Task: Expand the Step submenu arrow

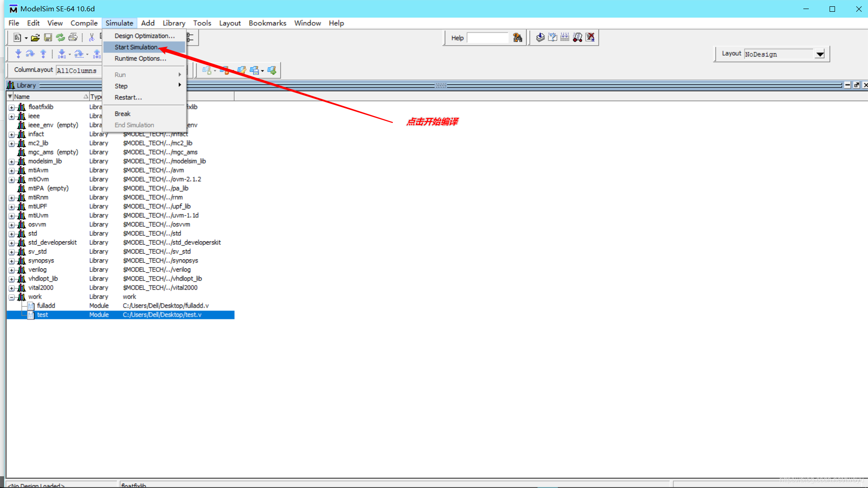Action: point(179,85)
